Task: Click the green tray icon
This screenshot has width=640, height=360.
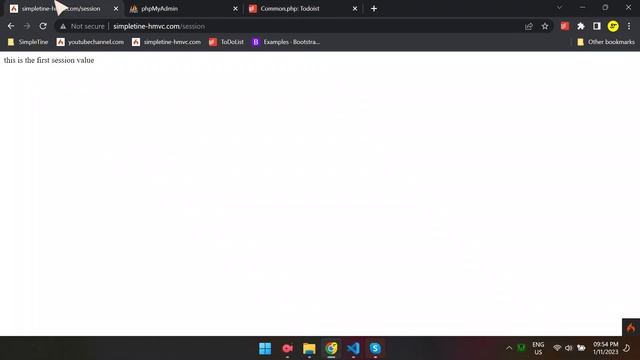Action: pos(521,348)
